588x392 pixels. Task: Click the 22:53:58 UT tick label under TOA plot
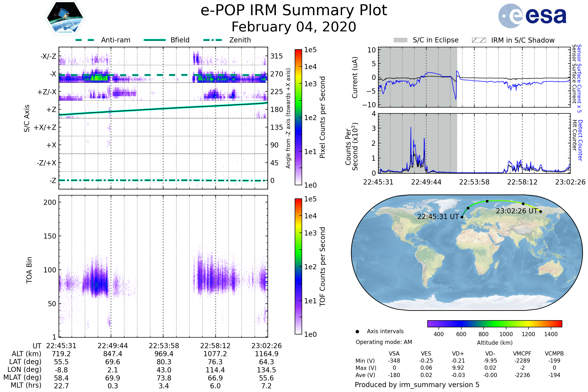[164, 346]
